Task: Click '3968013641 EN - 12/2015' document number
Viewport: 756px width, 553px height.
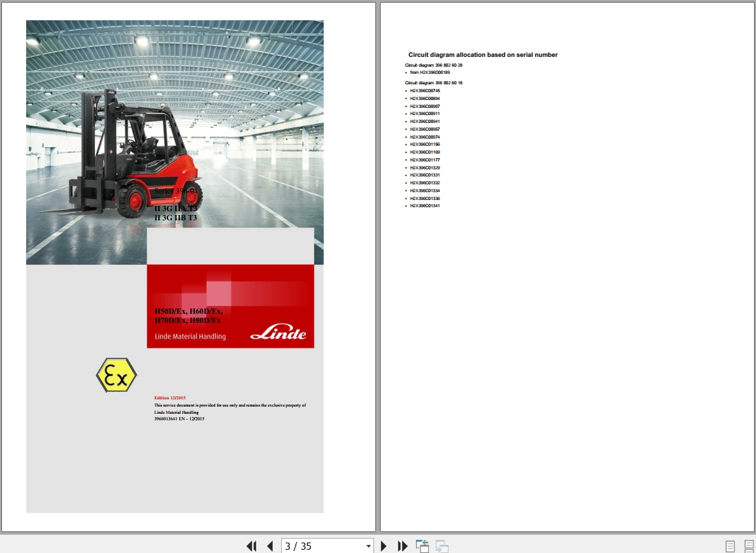Action: [x=179, y=418]
